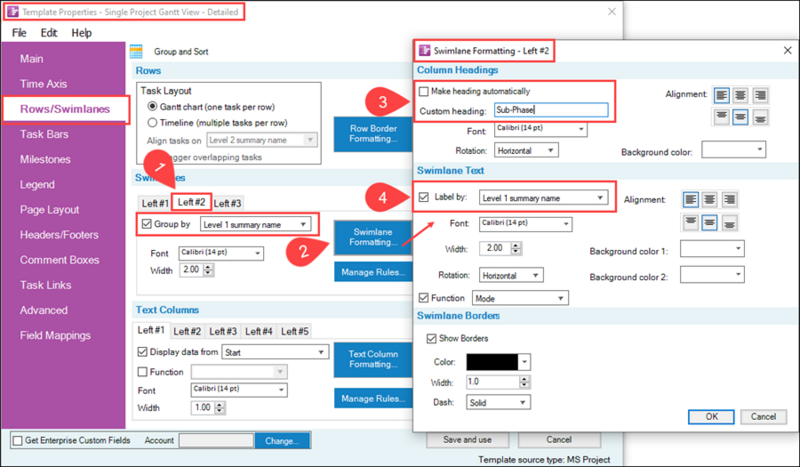Toggle Function checkbox in Swimlane Text
The width and height of the screenshot is (800, 467).
click(423, 298)
